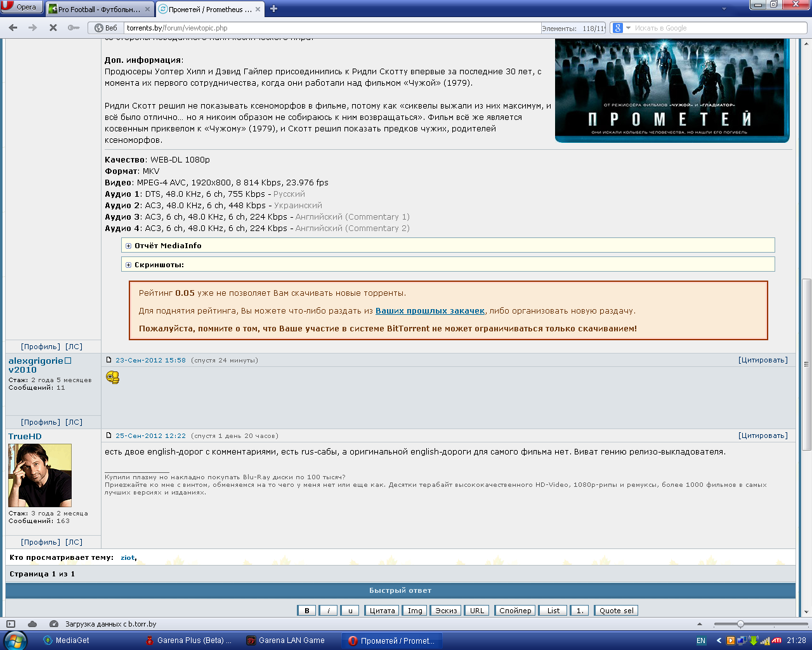Open the closed tabs arrow at tab bar
Screen dimensions: 812x650
pos(724,9)
